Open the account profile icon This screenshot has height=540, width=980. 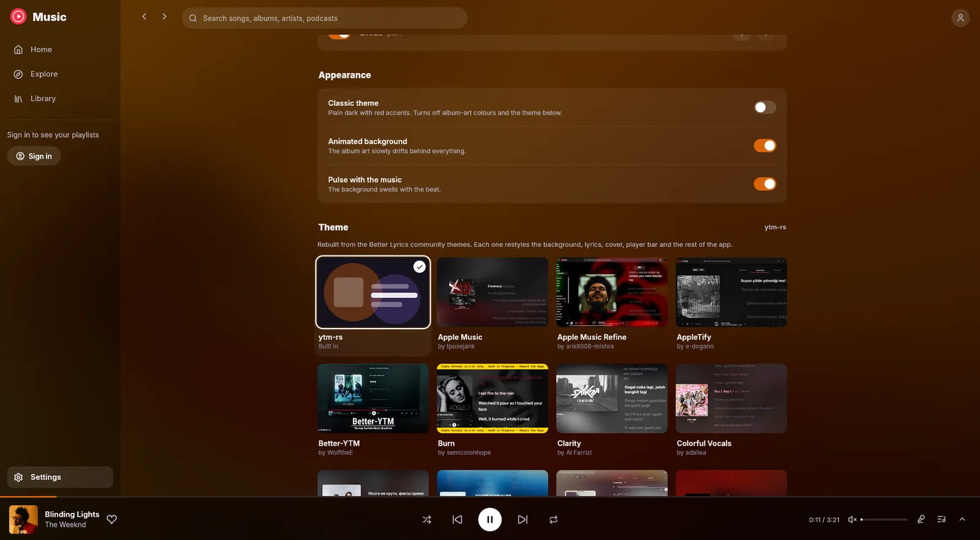point(960,18)
